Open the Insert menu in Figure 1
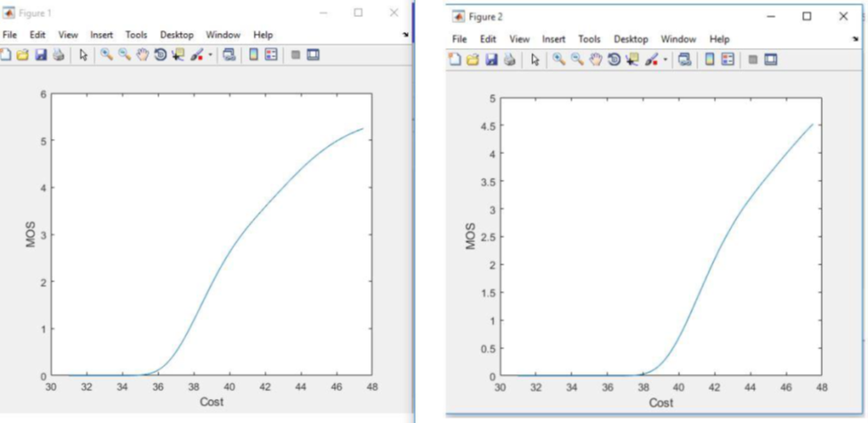This screenshot has height=423, width=868. click(101, 35)
